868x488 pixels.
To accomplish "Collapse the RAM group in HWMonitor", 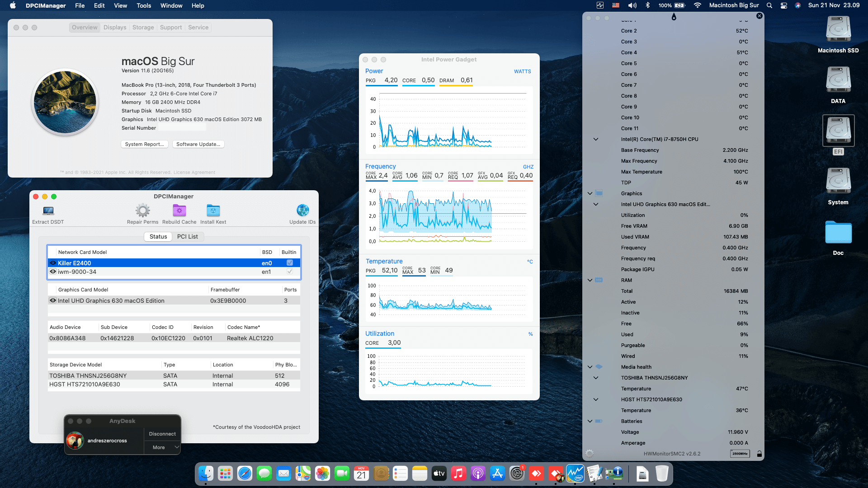I will coord(590,280).
